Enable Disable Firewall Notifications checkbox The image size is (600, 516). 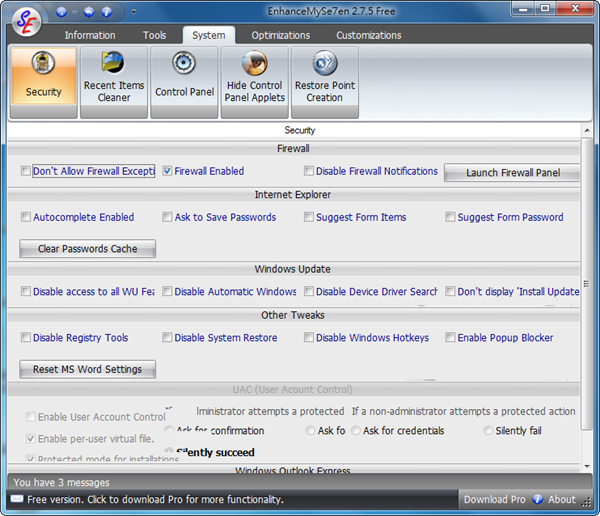click(x=309, y=171)
